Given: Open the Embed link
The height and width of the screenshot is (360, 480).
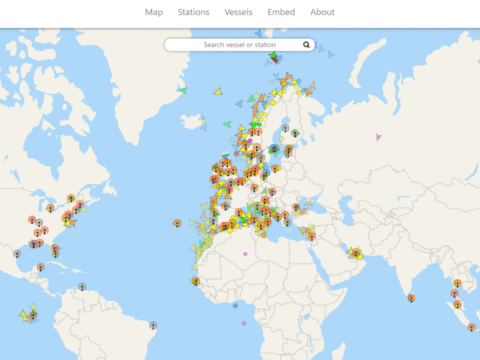Looking at the screenshot, I should pyautogui.click(x=281, y=12).
